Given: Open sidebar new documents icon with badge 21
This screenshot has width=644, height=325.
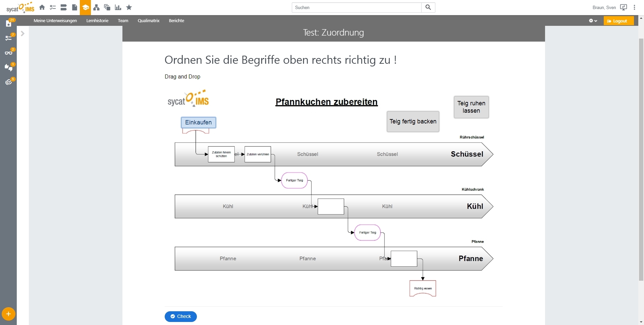Looking at the screenshot, I should click(x=9, y=23).
